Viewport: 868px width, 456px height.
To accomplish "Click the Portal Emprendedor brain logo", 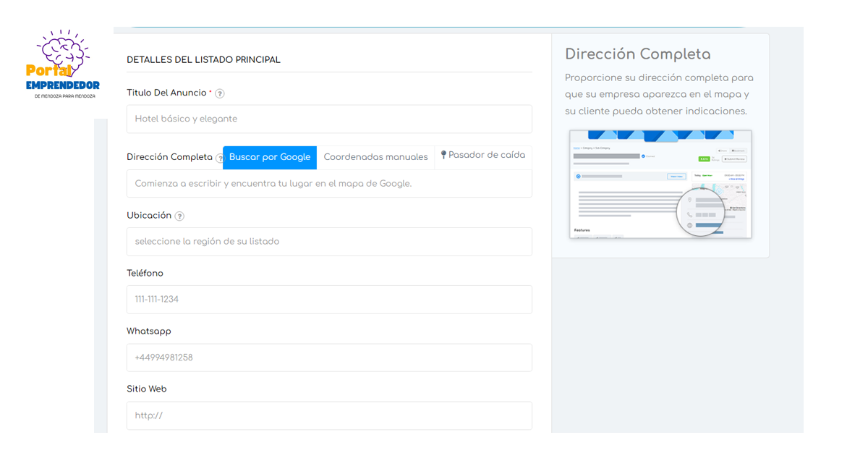I will tap(62, 64).
